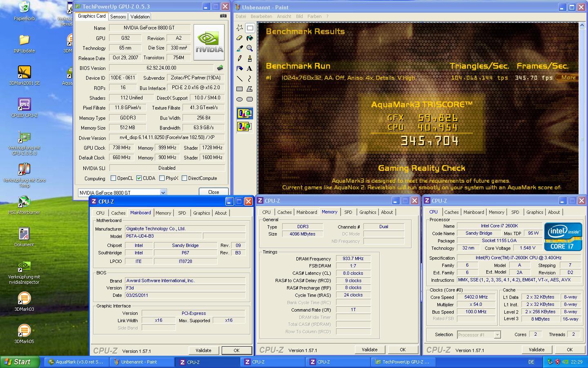Image resolution: width=588 pixels, height=368 pixels.
Task: Click the Windows Start button
Action: click(x=20, y=362)
